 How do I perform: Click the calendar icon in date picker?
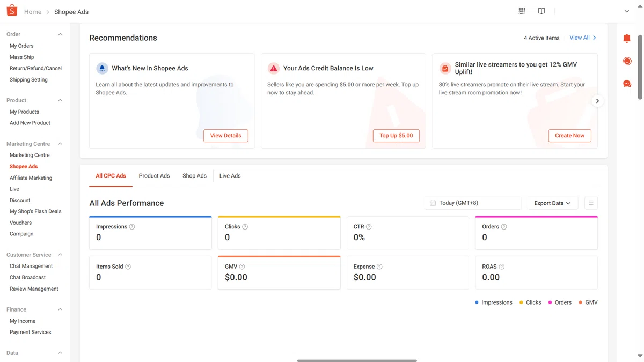(x=433, y=203)
